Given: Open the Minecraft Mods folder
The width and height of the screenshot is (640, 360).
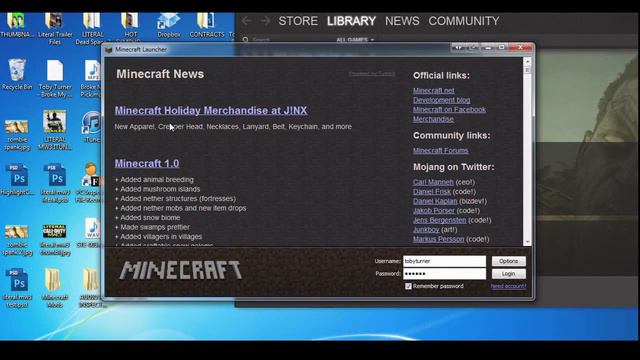Looking at the screenshot, I should 55,288.
